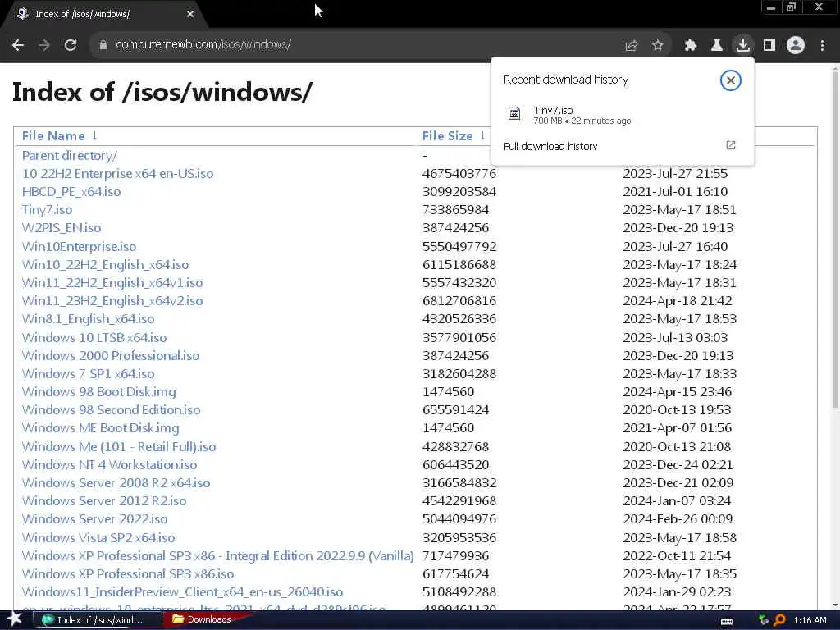
Task: Click the site security lock icon
Action: (103, 45)
